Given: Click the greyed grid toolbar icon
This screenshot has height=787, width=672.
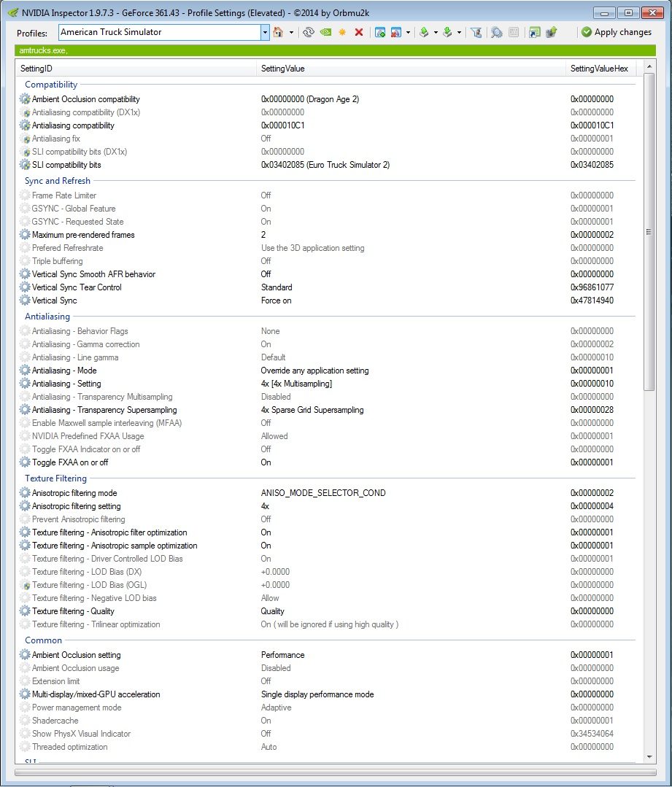Looking at the screenshot, I should click(513, 32).
